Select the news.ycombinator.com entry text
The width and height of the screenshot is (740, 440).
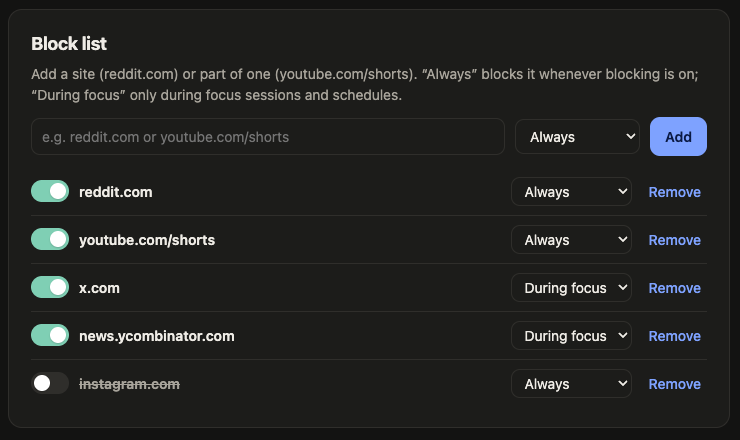coord(157,336)
